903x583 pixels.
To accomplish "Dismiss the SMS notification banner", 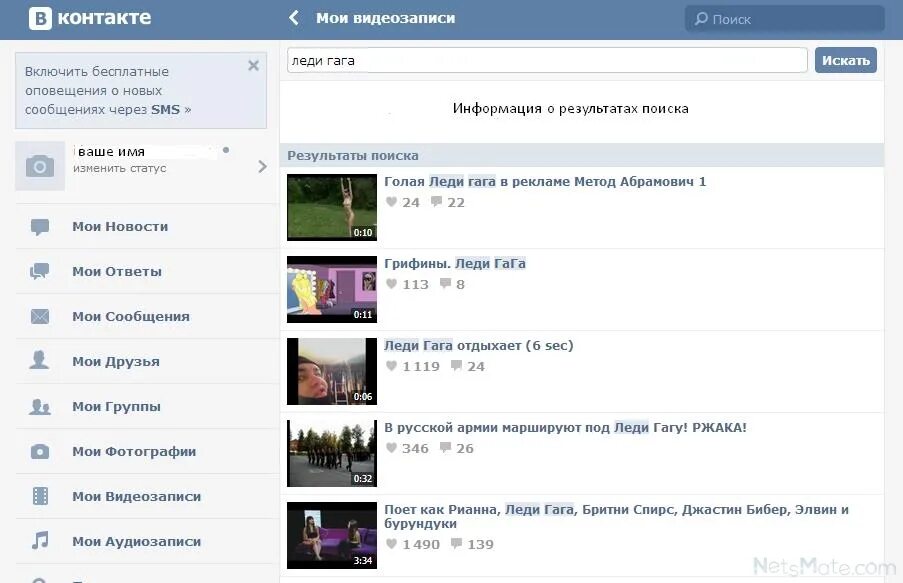I will click(x=253, y=66).
